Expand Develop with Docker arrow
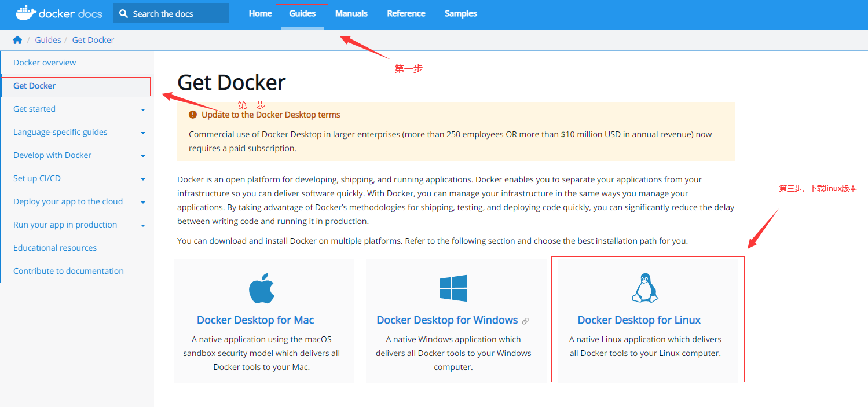 [143, 156]
